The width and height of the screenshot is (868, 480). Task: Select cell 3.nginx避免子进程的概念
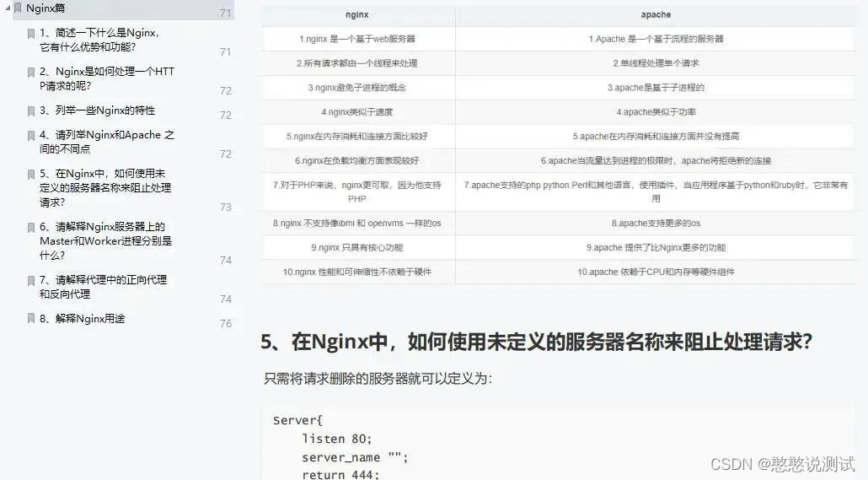(357, 88)
